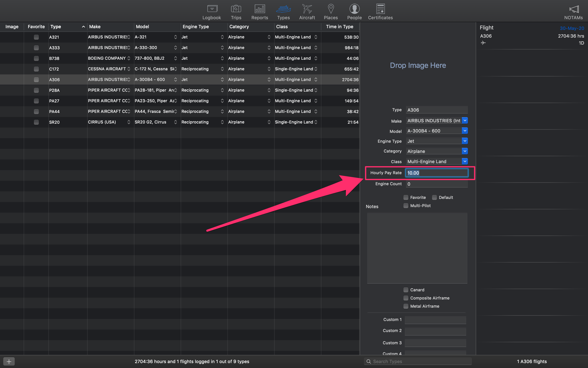Image resolution: width=588 pixels, height=368 pixels.
Task: Sort by the Make column header
Action: 110,27
